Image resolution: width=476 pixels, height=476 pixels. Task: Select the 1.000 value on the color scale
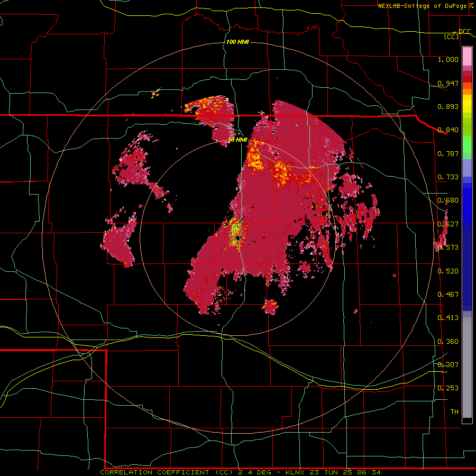pyautogui.click(x=448, y=60)
